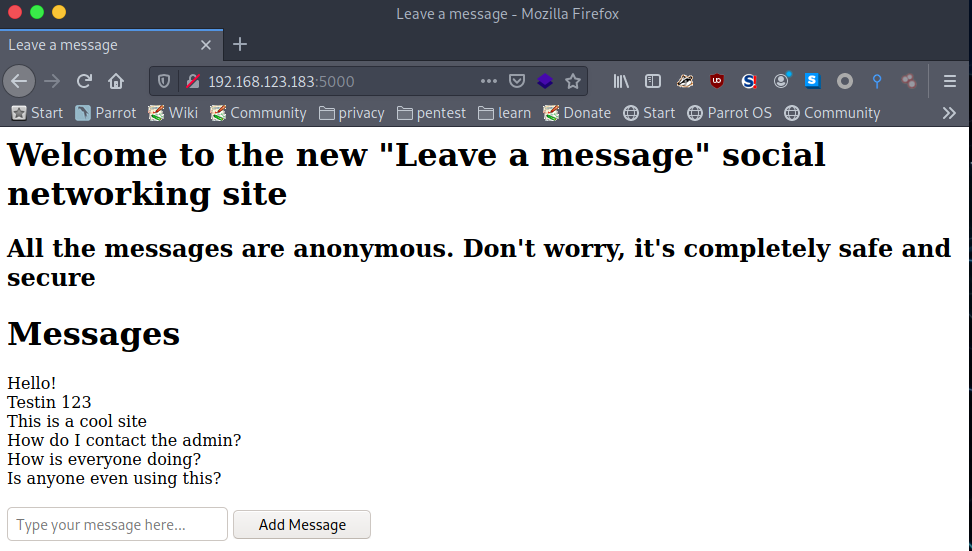Expand the privacy bookmarks folder
Image resolution: width=972 pixels, height=551 pixels.
[351, 113]
